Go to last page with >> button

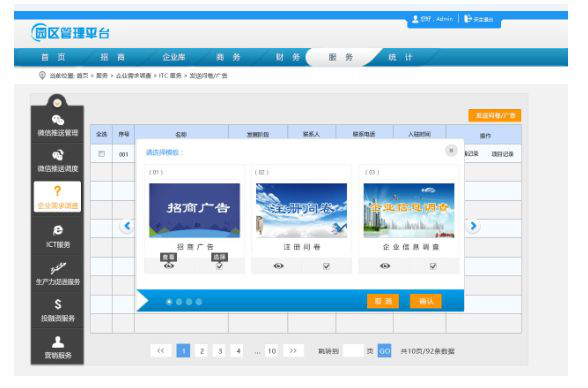[x=293, y=351]
